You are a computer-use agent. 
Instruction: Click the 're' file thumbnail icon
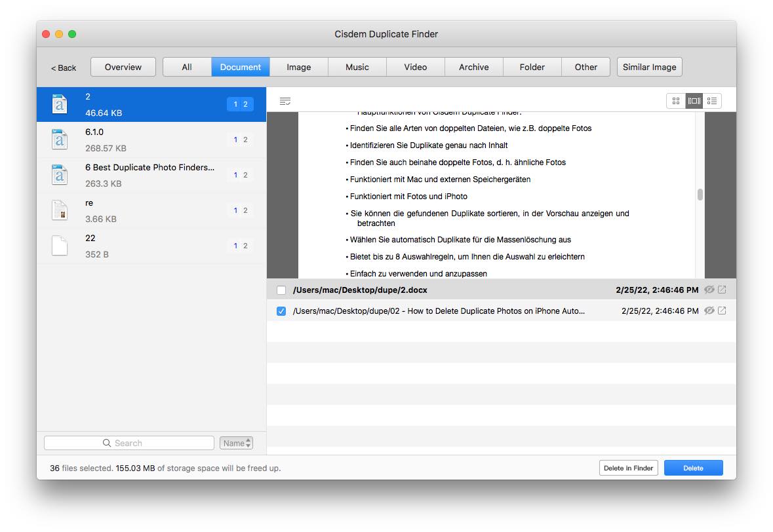60,210
